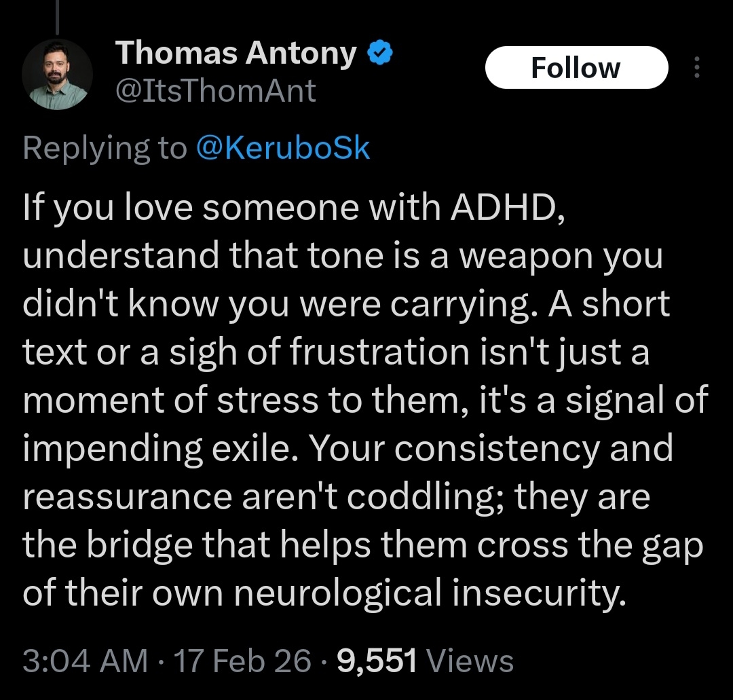The height and width of the screenshot is (700, 733).
Task: Click Thomas Antony's profile picture
Action: click(x=57, y=75)
